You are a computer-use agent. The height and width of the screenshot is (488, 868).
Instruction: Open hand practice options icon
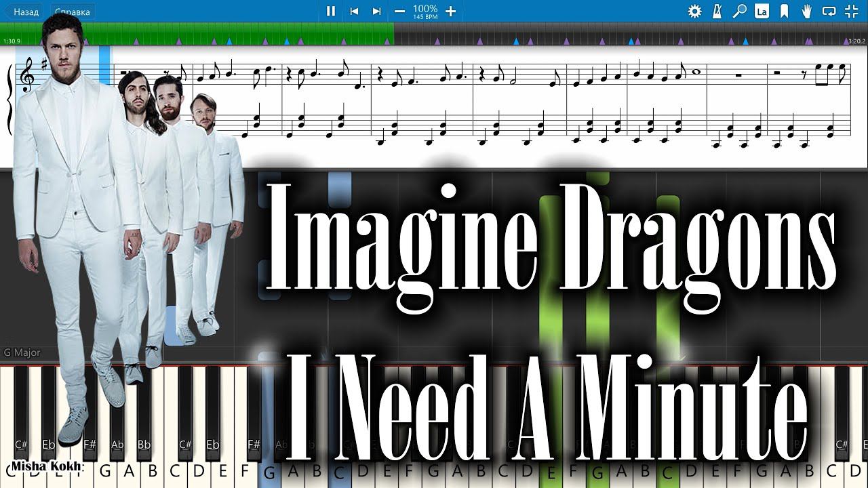pyautogui.click(x=806, y=11)
